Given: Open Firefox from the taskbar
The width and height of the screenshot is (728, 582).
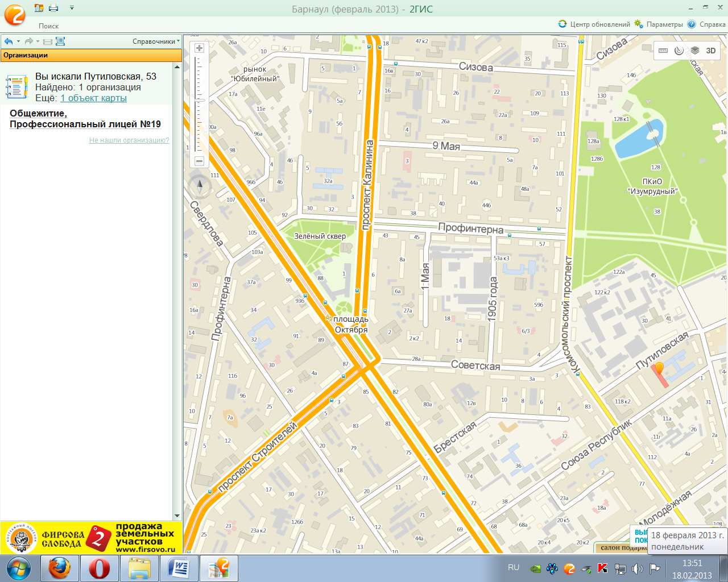Looking at the screenshot, I should (59, 568).
